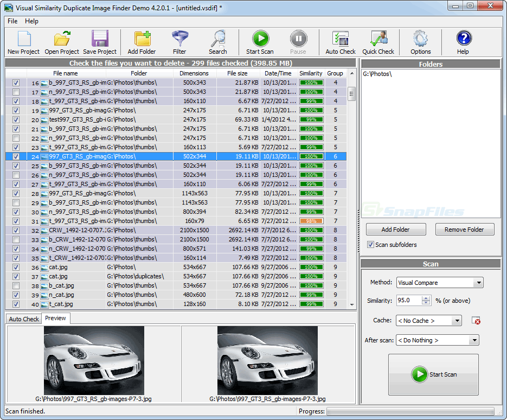Viewport: 507px width, 420px height.
Task: Check the checkbox for row 17
Action: 16,92
